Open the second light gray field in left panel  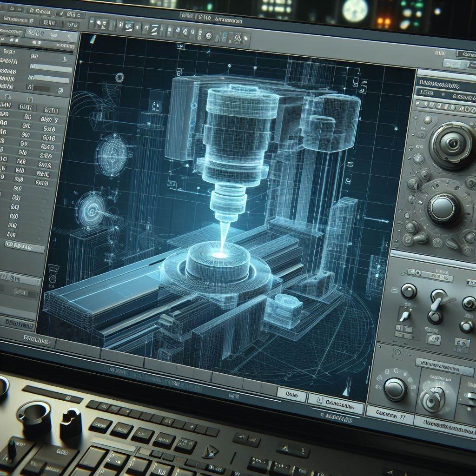(x=49, y=79)
